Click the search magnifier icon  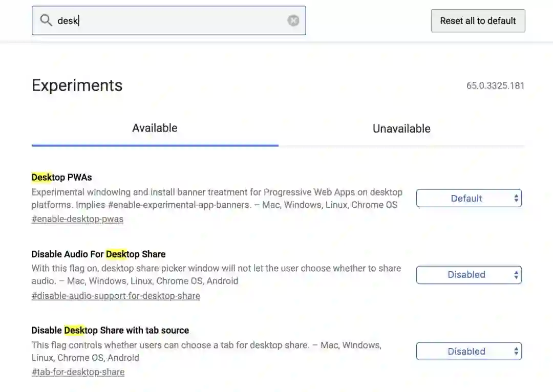(x=46, y=20)
